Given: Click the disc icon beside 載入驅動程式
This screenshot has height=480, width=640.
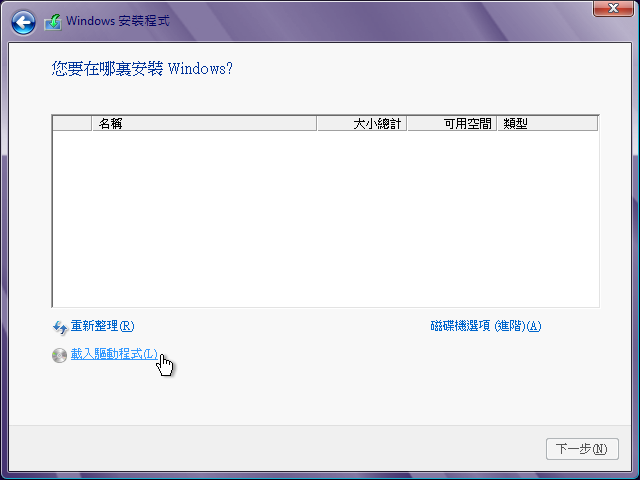Looking at the screenshot, I should click(x=60, y=355).
